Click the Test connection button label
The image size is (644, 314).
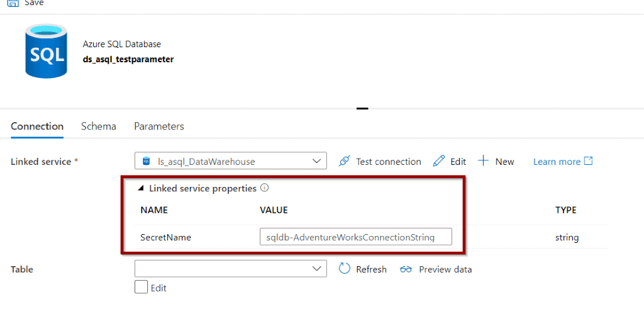coord(388,162)
